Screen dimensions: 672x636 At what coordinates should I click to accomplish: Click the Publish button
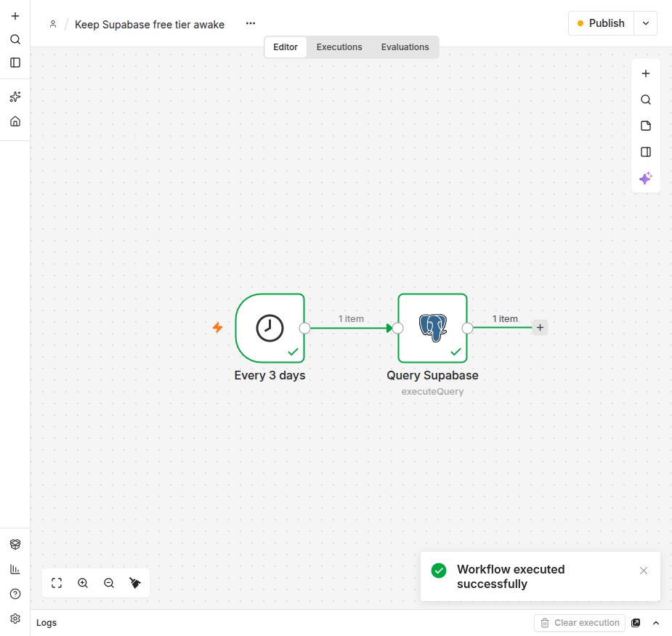click(601, 23)
